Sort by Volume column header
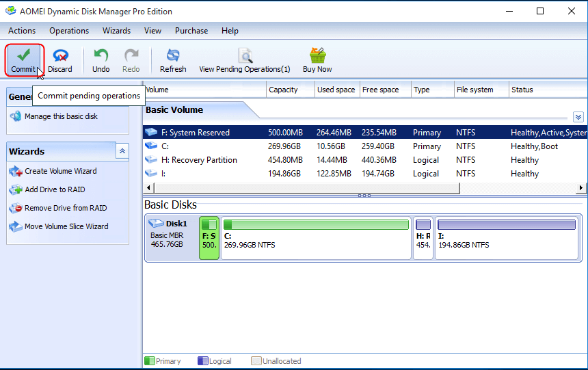This screenshot has width=588, height=370. tap(204, 90)
